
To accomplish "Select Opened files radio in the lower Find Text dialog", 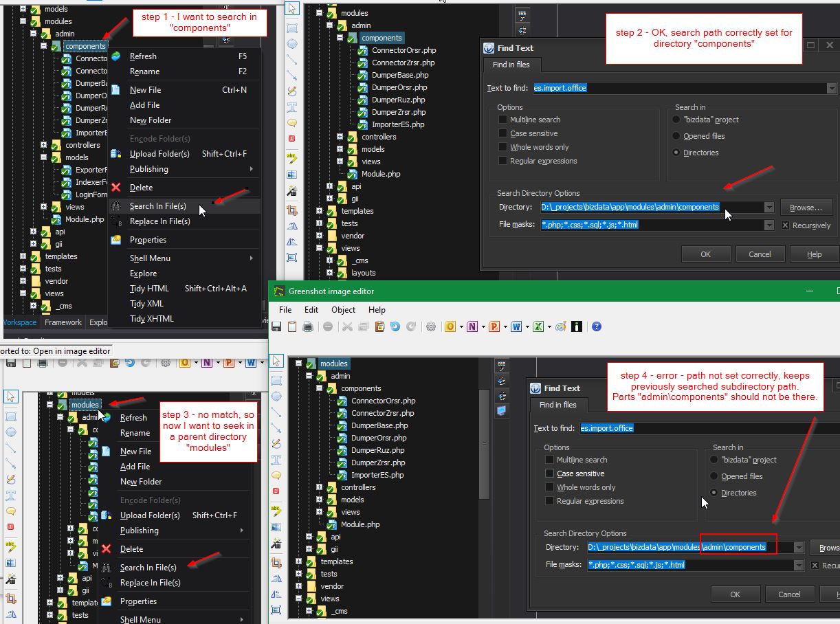I will click(714, 476).
